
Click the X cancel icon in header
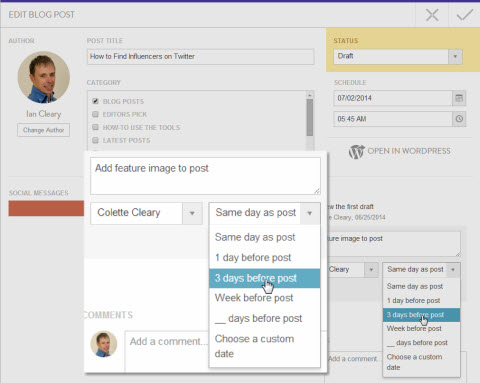tap(432, 15)
